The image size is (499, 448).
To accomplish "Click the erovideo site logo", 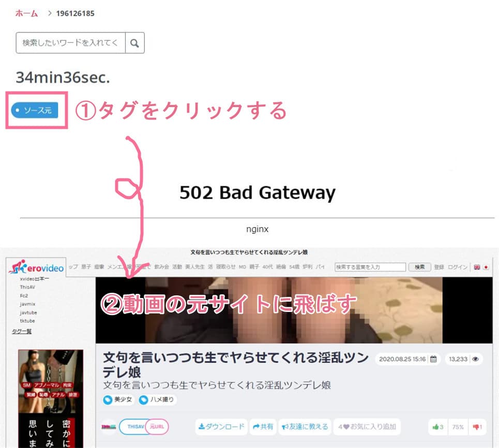I will click(x=36, y=267).
